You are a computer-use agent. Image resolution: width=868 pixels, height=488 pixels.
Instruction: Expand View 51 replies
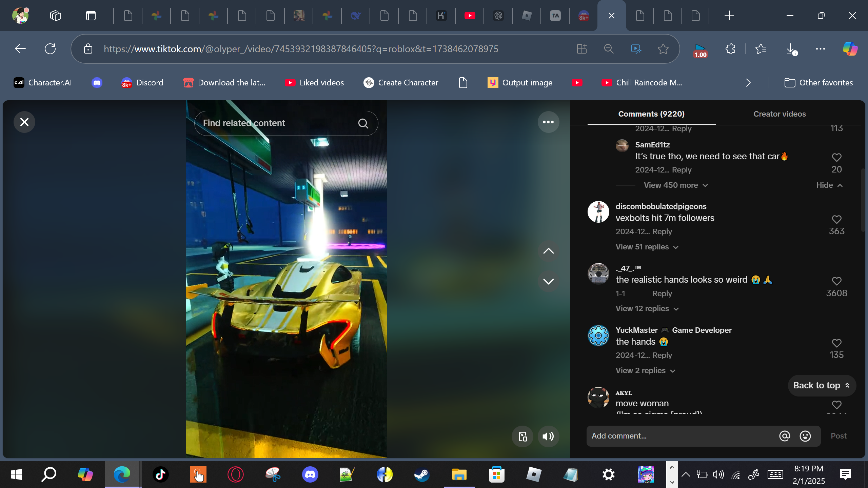[647, 247]
